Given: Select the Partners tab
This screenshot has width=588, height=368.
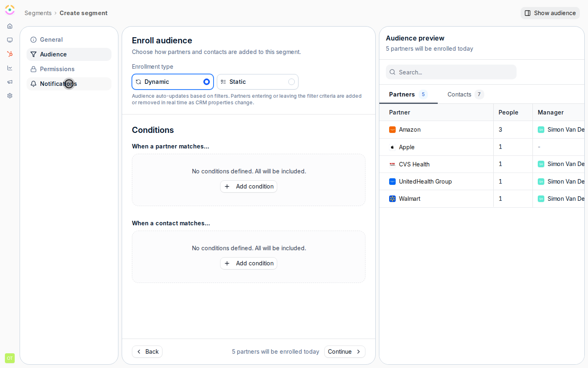Looking at the screenshot, I should [x=408, y=94].
